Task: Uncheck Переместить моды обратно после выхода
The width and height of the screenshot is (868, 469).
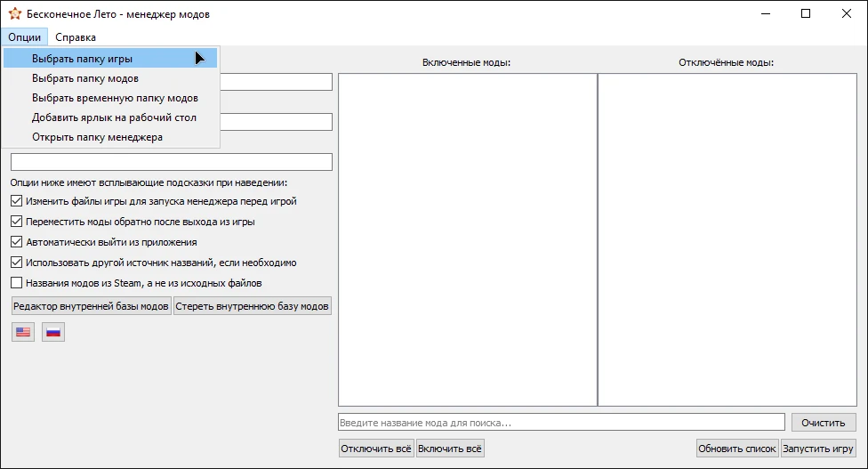Action: (17, 222)
